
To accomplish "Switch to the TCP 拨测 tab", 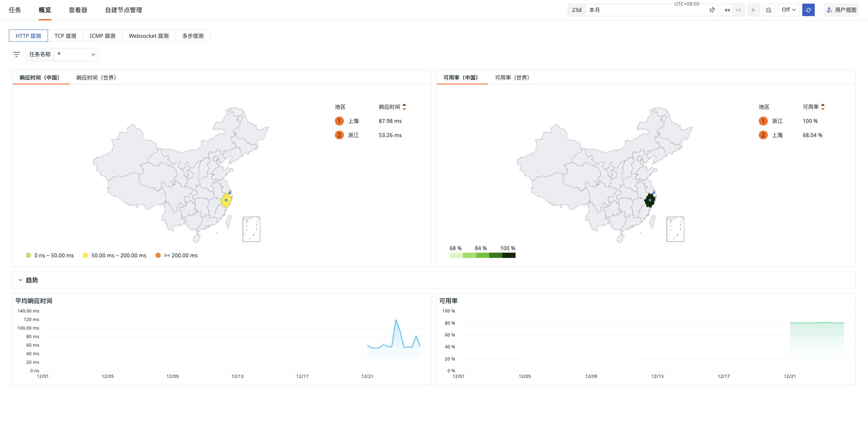I will [x=65, y=36].
